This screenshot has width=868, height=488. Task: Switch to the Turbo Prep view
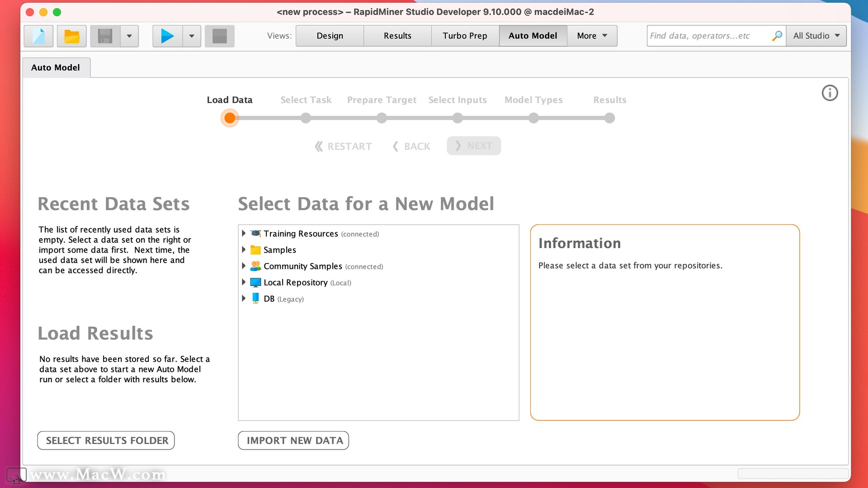465,36
